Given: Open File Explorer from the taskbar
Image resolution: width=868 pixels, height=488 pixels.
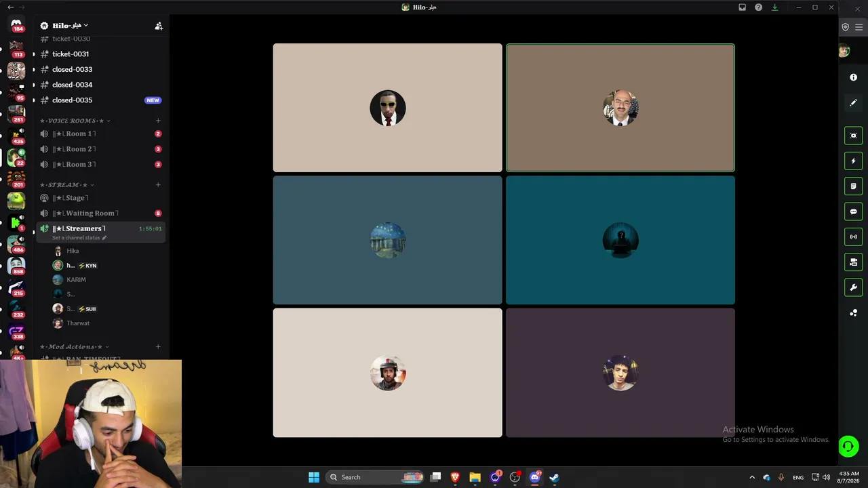Looking at the screenshot, I should coord(475,477).
